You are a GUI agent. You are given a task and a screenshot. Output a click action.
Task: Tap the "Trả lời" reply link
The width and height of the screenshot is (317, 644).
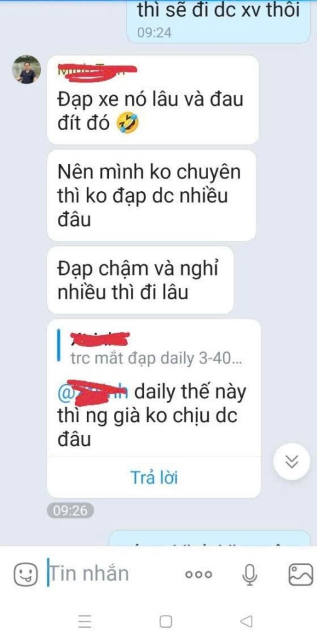click(154, 478)
